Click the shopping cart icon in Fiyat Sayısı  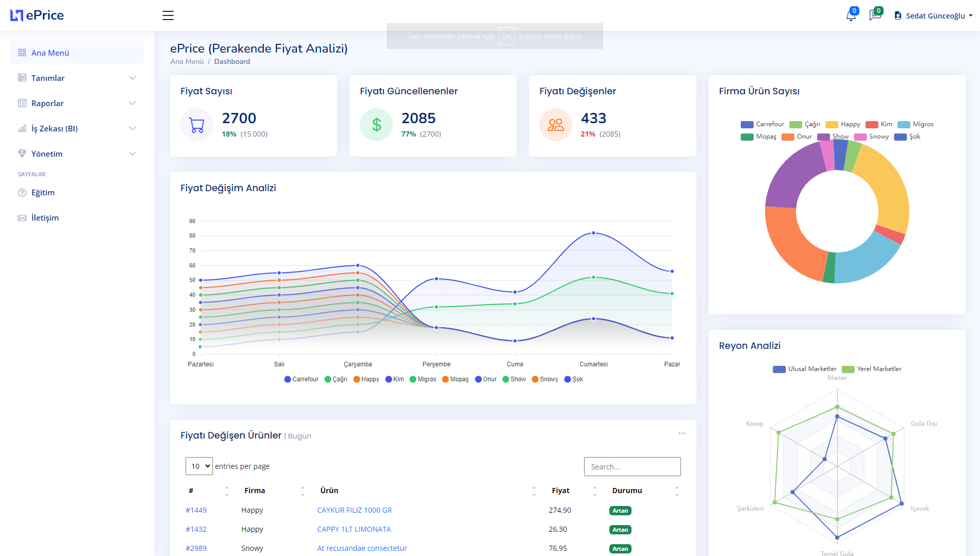(197, 125)
